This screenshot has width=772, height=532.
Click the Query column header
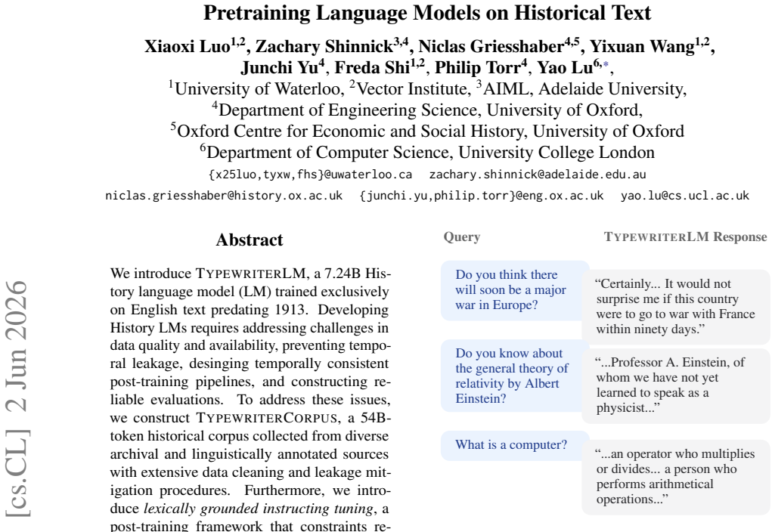click(x=462, y=237)
